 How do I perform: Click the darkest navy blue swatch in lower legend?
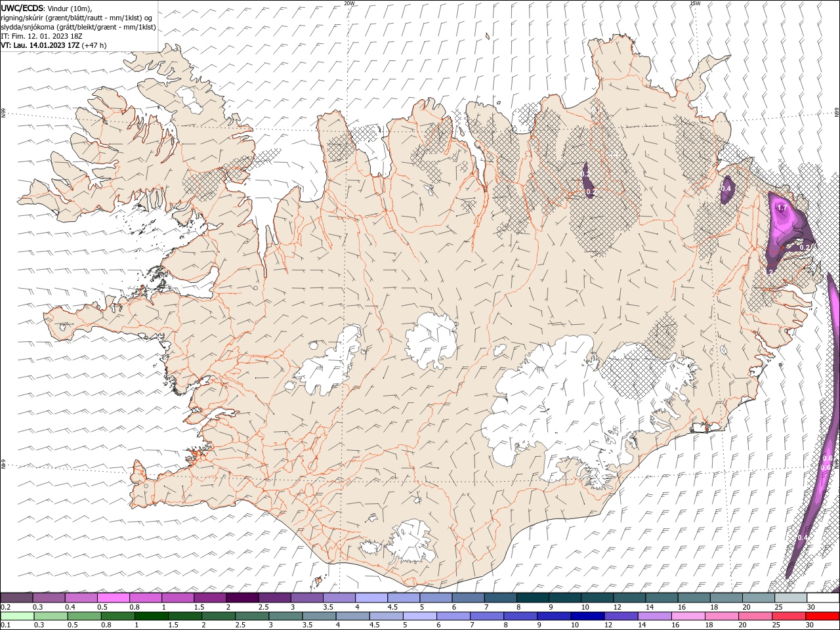click(x=587, y=616)
